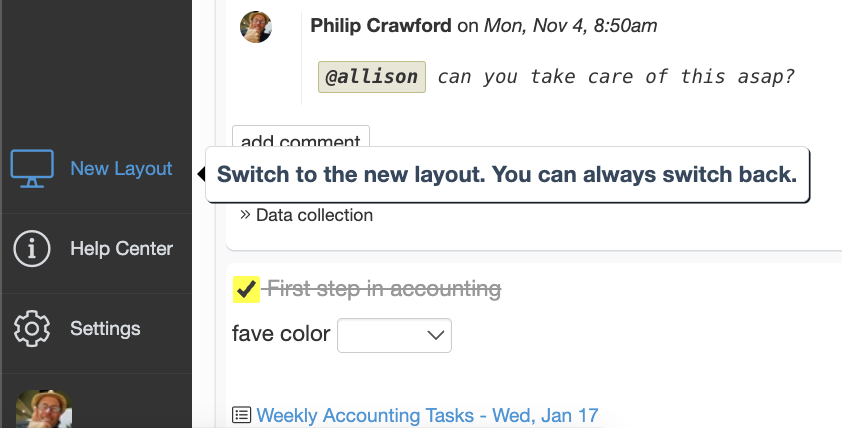Select the New Layout sidebar label
Viewport: 842px width, 428px height.
click(121, 169)
